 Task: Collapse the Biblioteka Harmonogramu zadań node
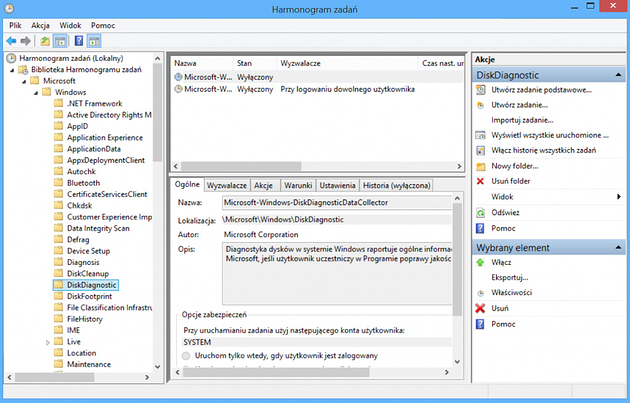click(12, 70)
